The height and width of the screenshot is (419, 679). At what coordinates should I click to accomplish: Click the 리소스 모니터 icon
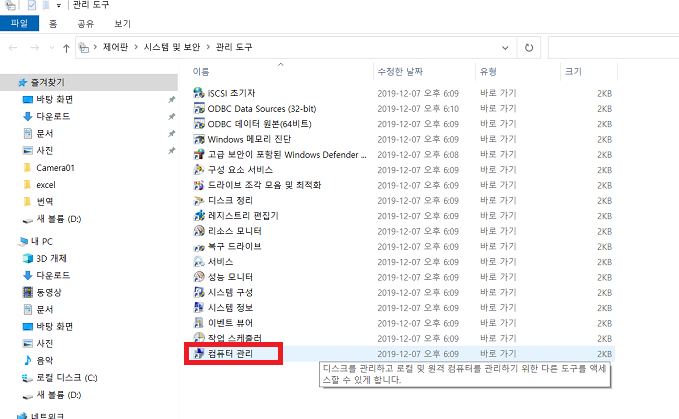[x=199, y=231]
